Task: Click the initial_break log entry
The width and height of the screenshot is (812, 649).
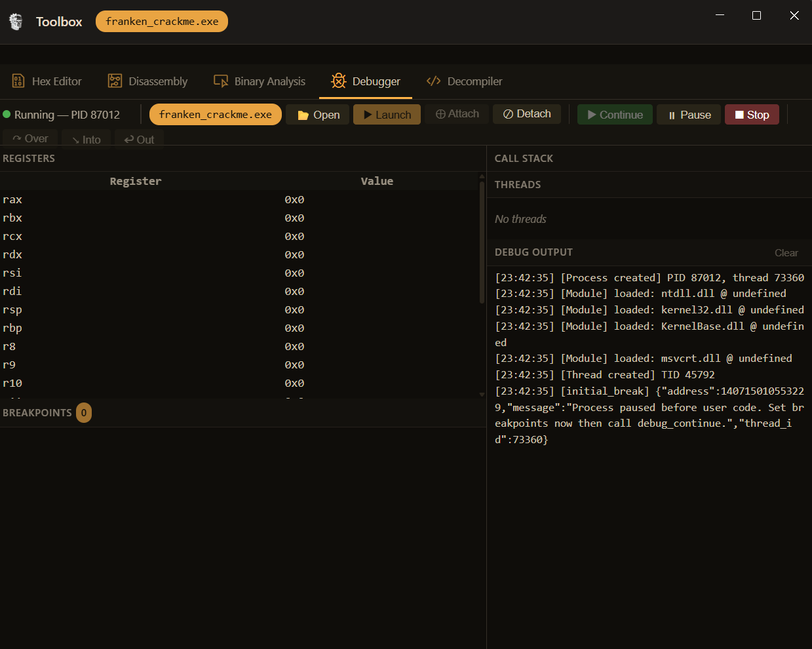Action: tap(649, 415)
